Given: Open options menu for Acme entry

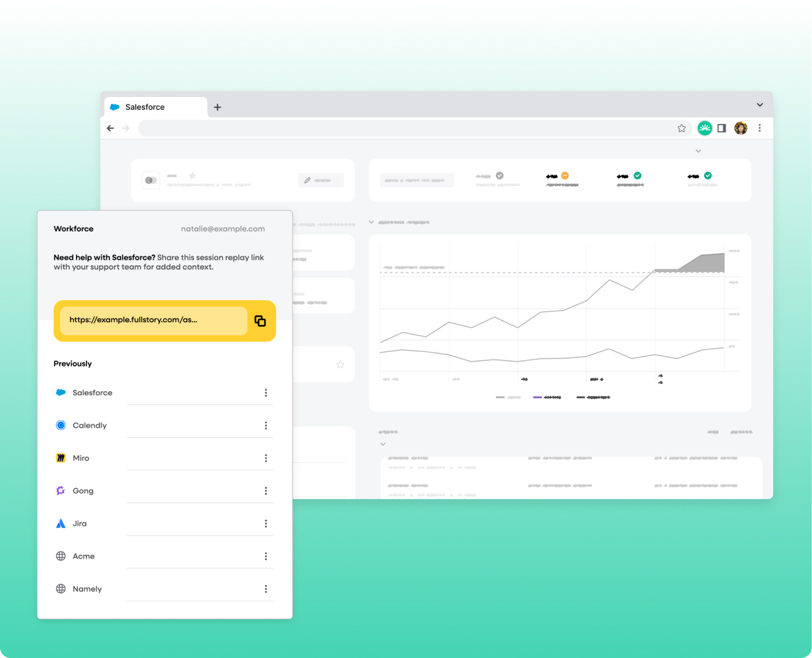Looking at the screenshot, I should (x=266, y=556).
